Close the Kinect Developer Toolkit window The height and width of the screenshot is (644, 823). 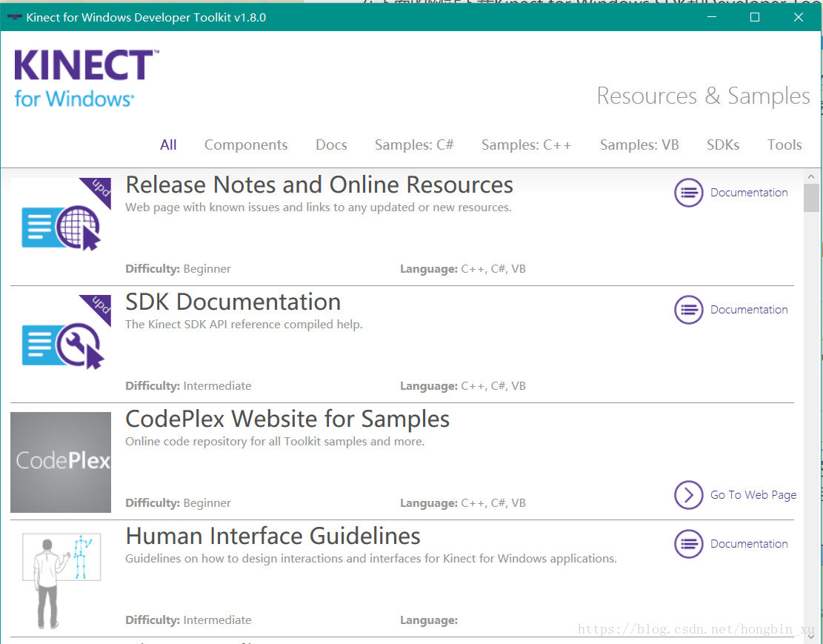pyautogui.click(x=799, y=17)
